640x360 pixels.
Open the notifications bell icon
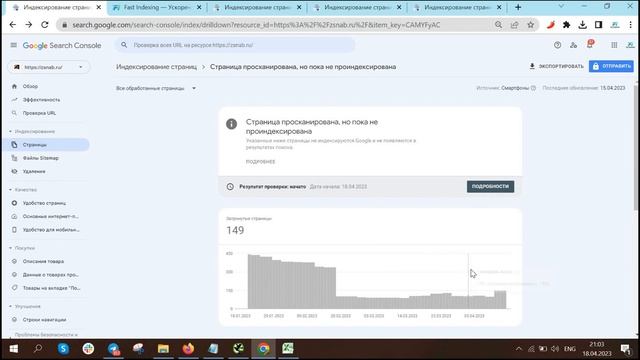(x=590, y=44)
